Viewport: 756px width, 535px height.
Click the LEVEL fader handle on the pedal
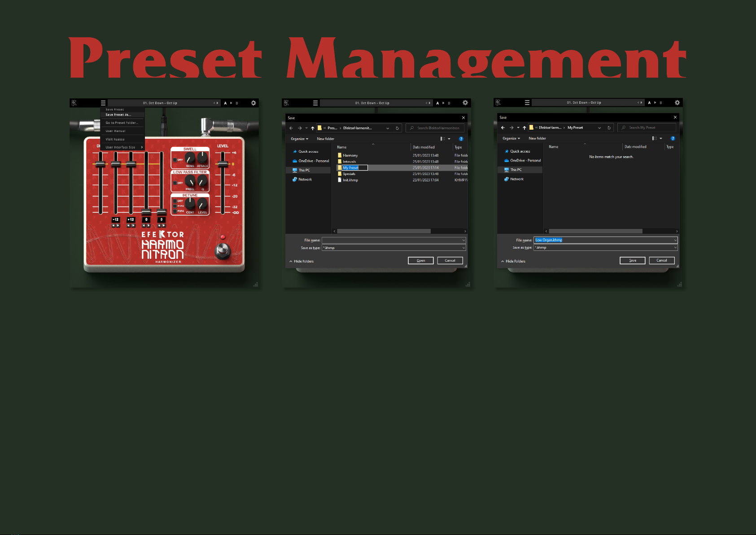[223, 164]
